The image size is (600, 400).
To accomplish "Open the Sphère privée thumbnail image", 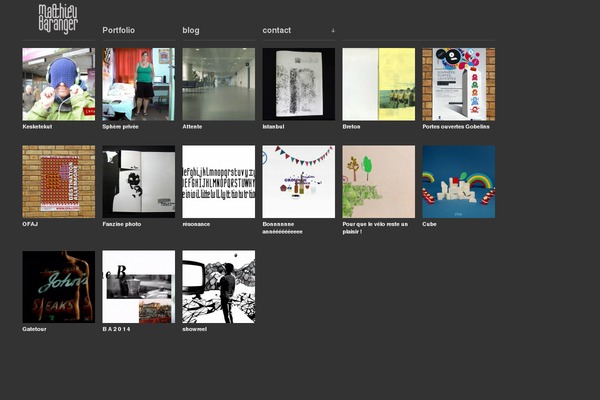I will tap(139, 84).
